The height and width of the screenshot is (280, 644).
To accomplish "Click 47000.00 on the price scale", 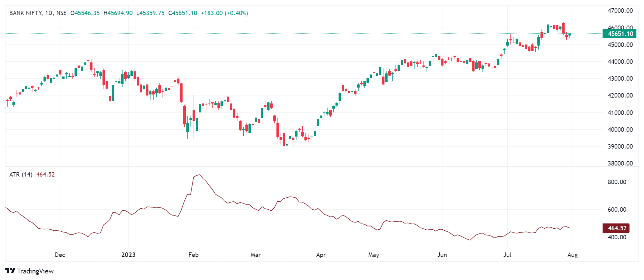I will pyautogui.click(x=620, y=11).
